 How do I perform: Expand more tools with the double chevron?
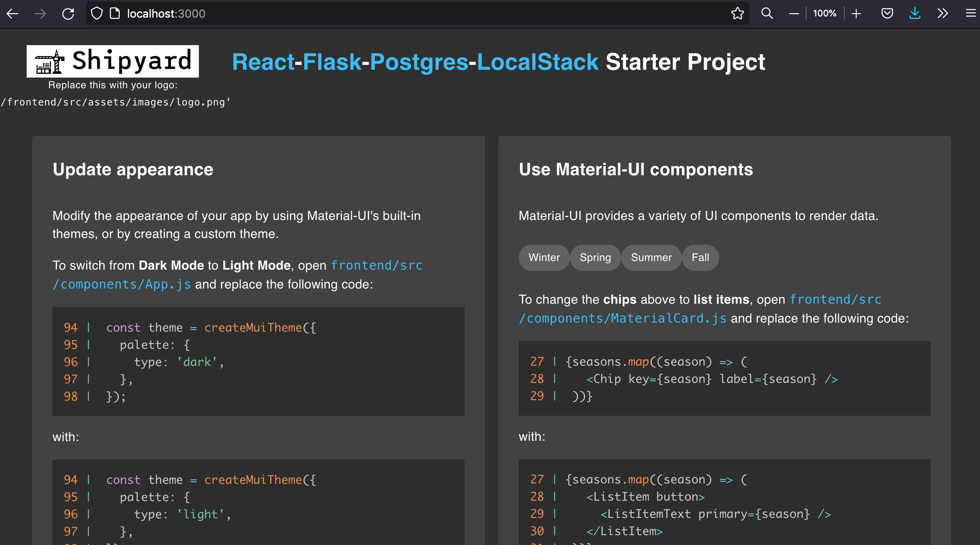(x=943, y=14)
